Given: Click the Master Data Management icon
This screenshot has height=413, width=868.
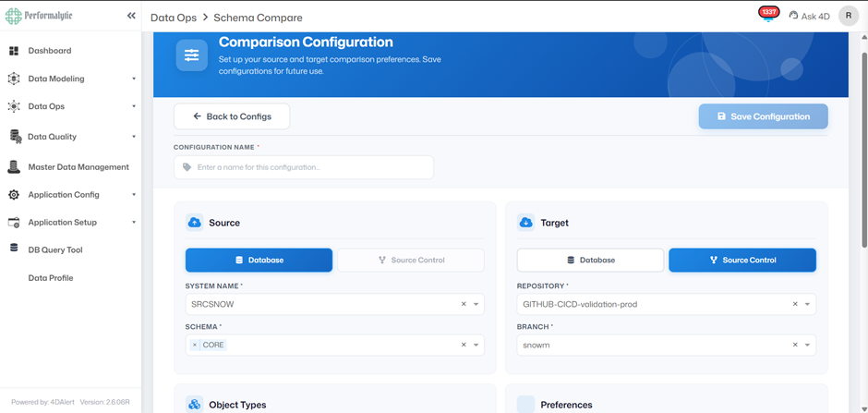Looking at the screenshot, I should coord(14,166).
